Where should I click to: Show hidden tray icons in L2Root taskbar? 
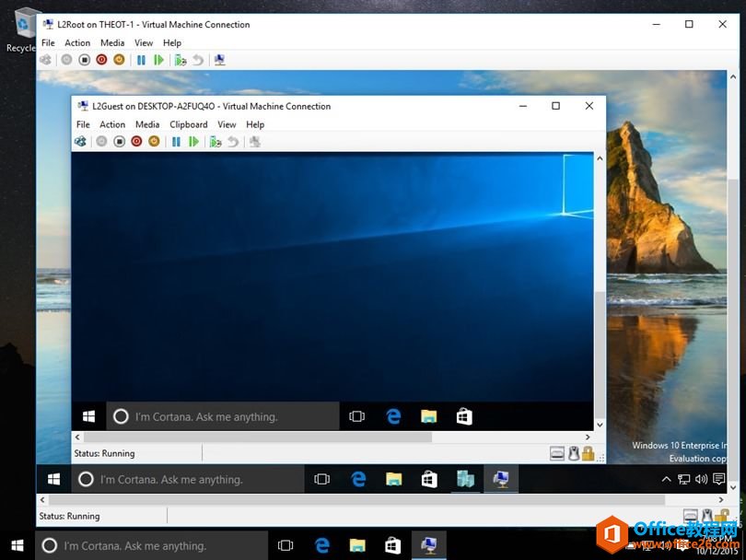click(667, 479)
